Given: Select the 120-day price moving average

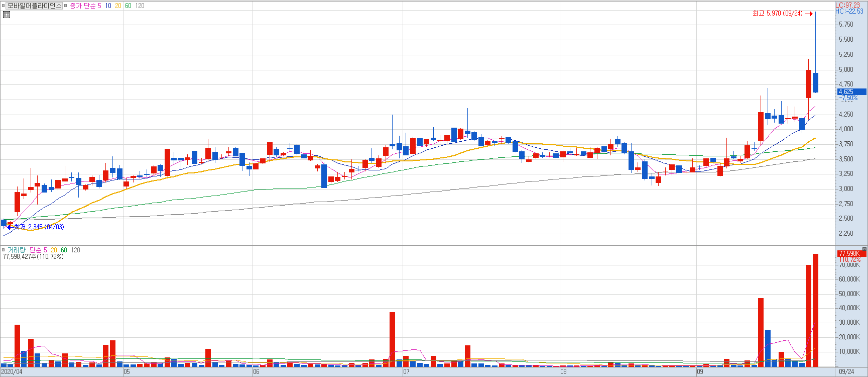Looking at the screenshot, I should (x=140, y=6).
